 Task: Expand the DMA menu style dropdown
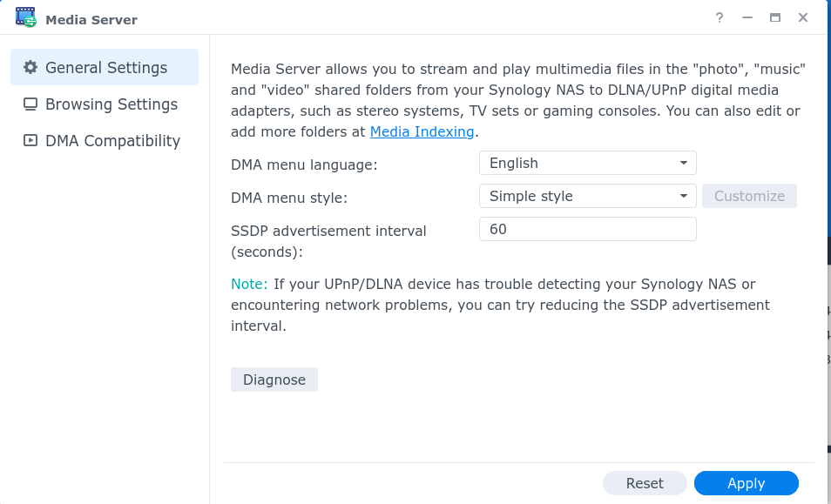(587, 196)
